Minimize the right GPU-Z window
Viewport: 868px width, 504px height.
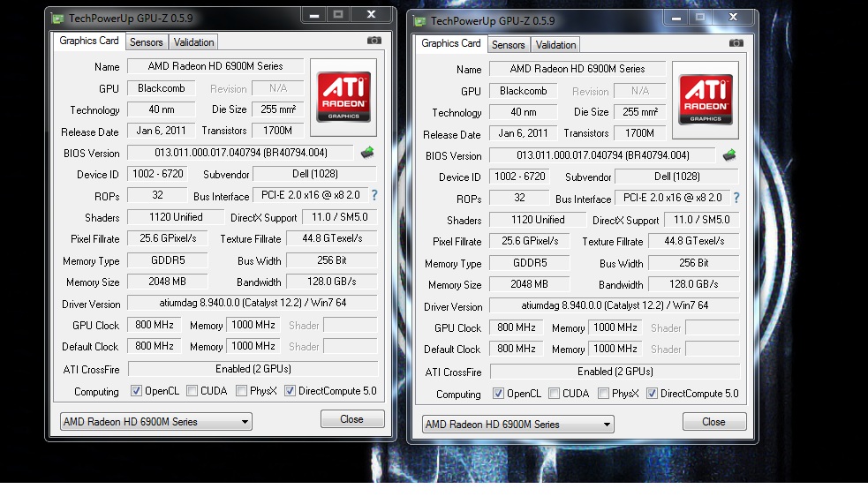pos(676,18)
